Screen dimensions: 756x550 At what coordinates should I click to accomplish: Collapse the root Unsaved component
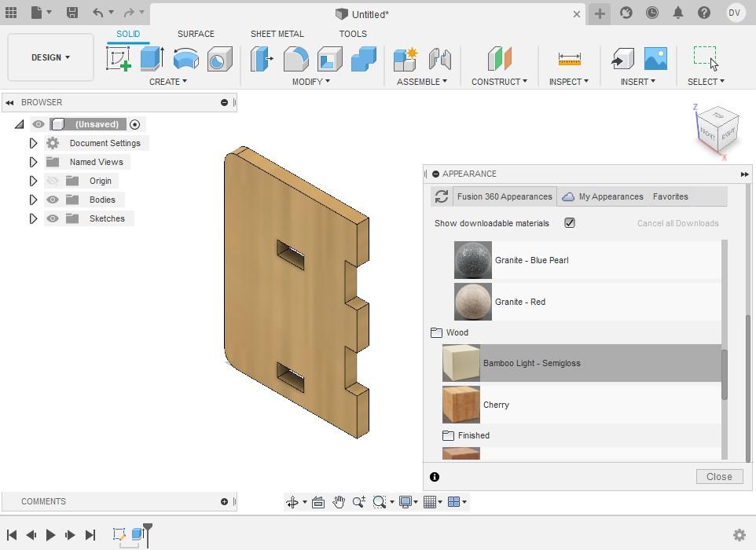pos(20,124)
